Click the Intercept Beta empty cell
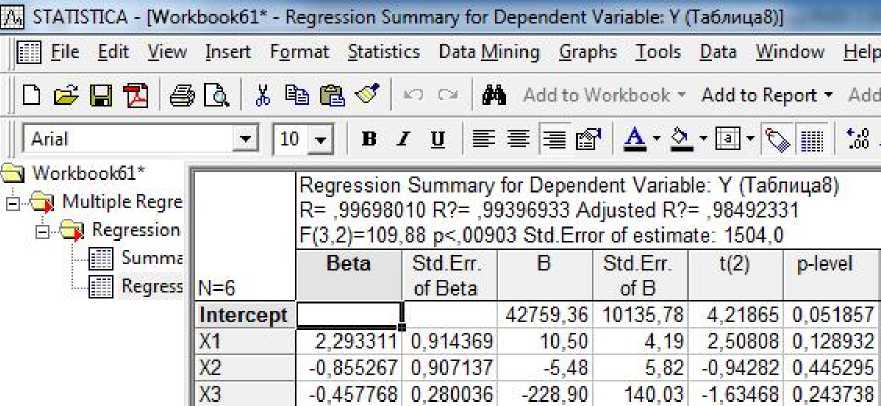This screenshot has height=406, width=881. tap(349, 314)
